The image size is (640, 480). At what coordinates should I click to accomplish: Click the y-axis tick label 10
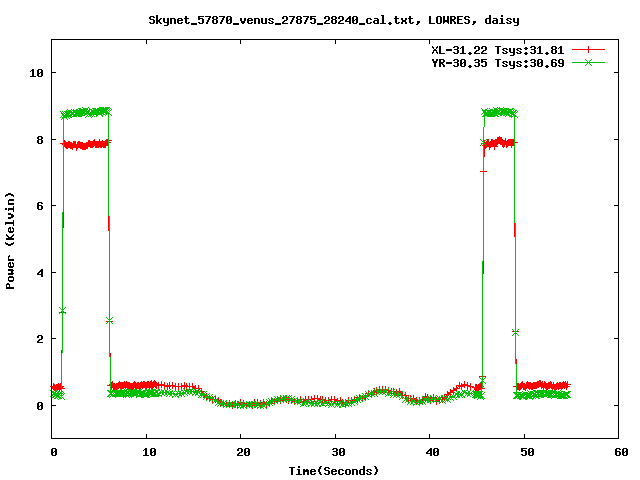click(36, 73)
